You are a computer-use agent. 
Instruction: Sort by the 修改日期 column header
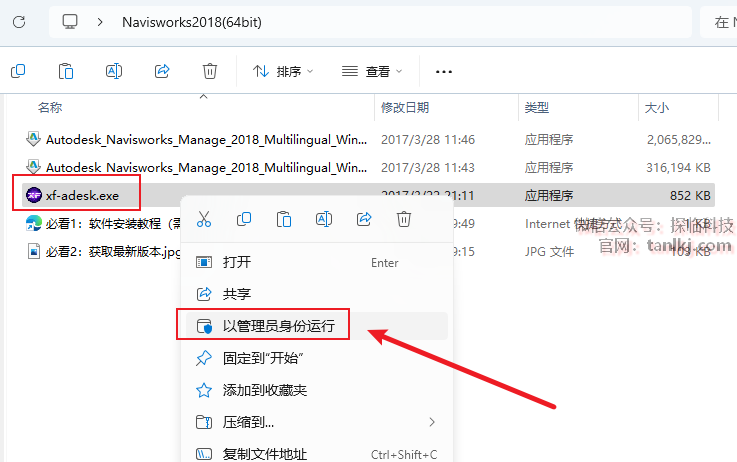[405, 108]
